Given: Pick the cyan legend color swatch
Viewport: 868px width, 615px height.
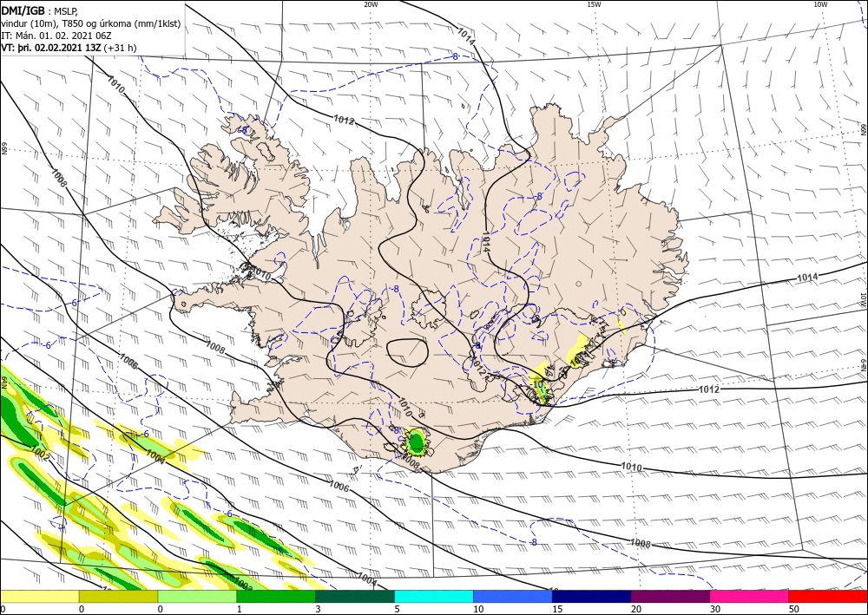Looking at the screenshot, I should pos(434,596).
